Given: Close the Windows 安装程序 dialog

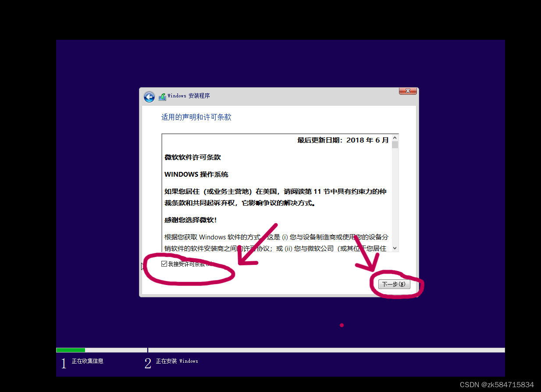Looking at the screenshot, I should [x=408, y=91].
